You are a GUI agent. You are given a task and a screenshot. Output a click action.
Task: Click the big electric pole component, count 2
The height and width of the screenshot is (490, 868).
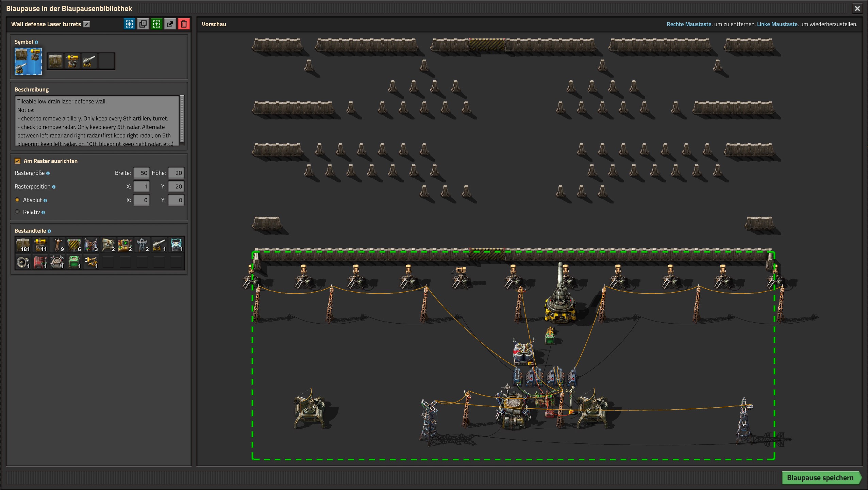[142, 245]
